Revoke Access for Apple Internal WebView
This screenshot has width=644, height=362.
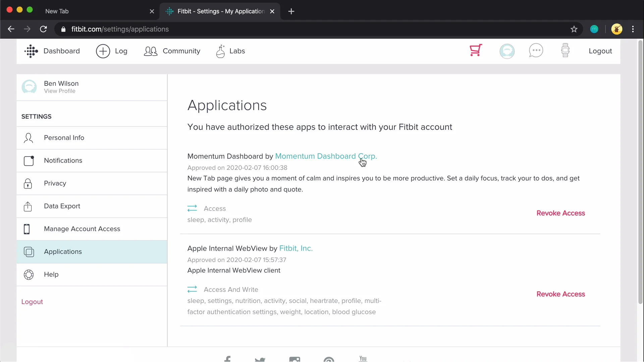pyautogui.click(x=560, y=294)
